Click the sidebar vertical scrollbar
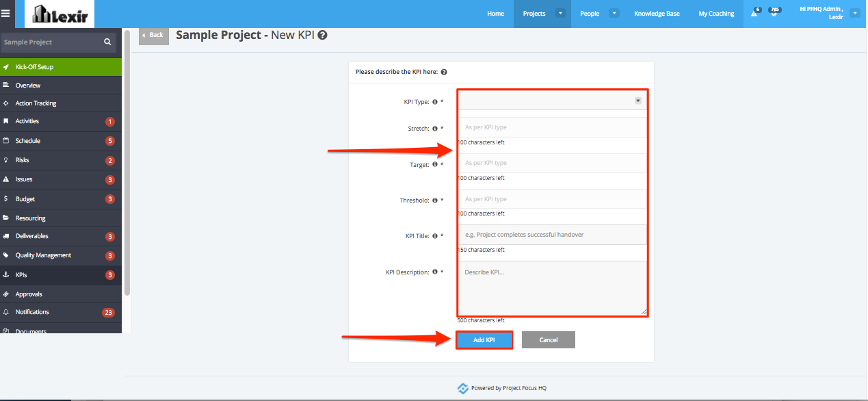 127,162
